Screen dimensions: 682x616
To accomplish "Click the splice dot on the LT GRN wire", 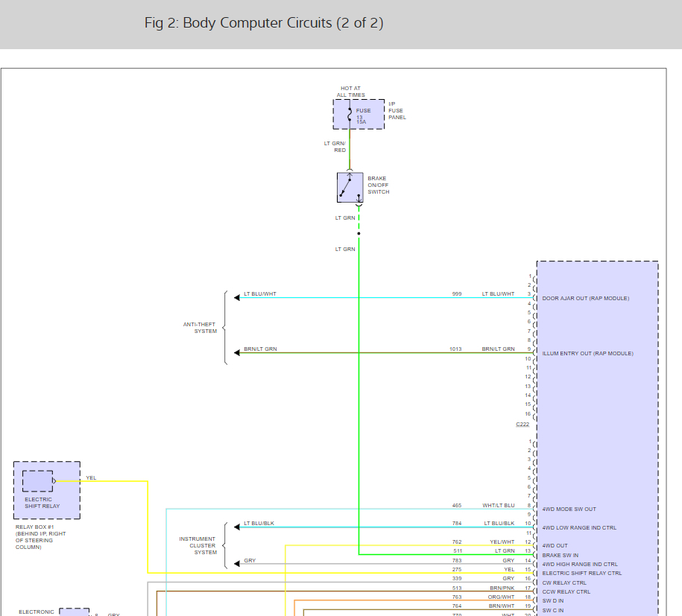I will point(359,233).
